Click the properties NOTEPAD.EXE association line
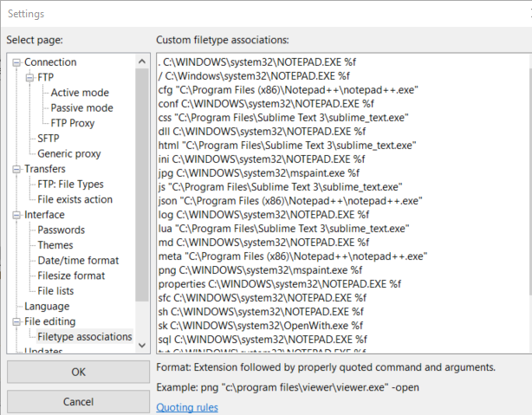The height and width of the screenshot is (415, 532). click(x=280, y=284)
